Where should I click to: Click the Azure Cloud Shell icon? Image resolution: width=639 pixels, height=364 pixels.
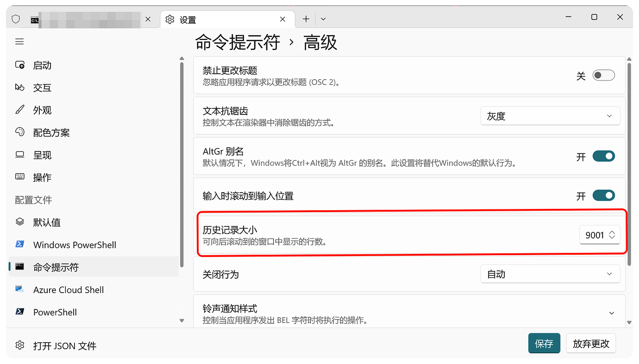tap(20, 289)
